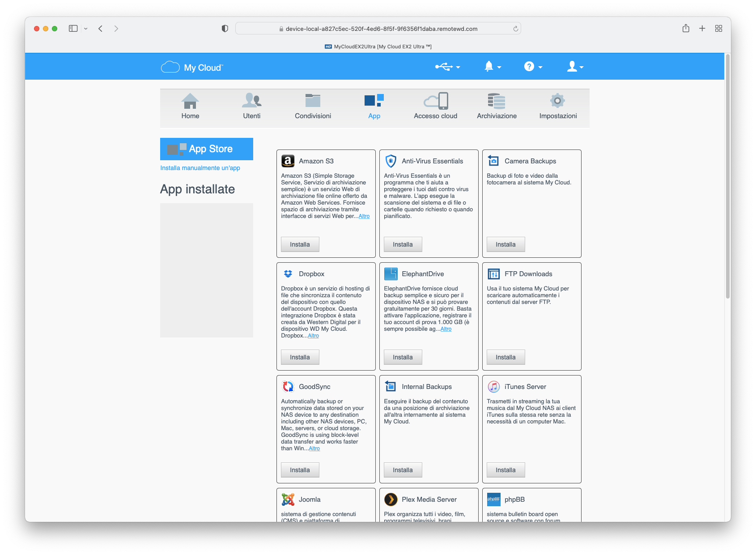The width and height of the screenshot is (756, 555).
Task: Click the Safari address bar
Action: 378,29
